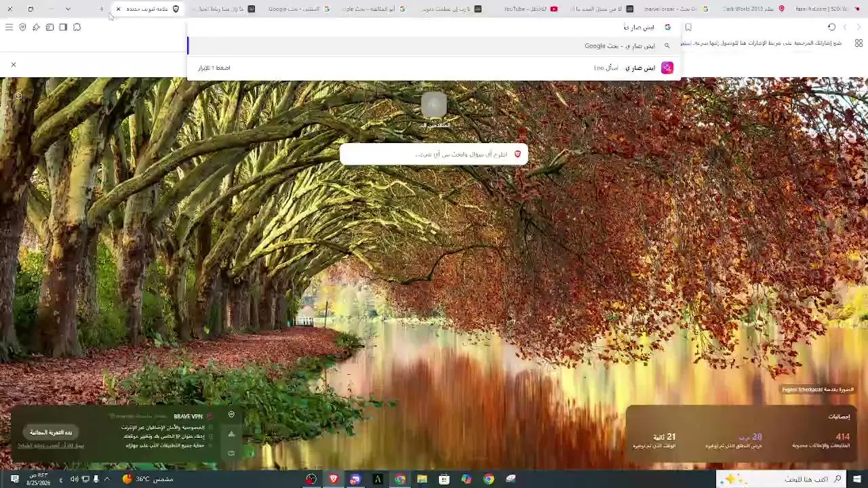Reload the page with the refresh icon
Screen dimensions: 868x488
[831, 27]
